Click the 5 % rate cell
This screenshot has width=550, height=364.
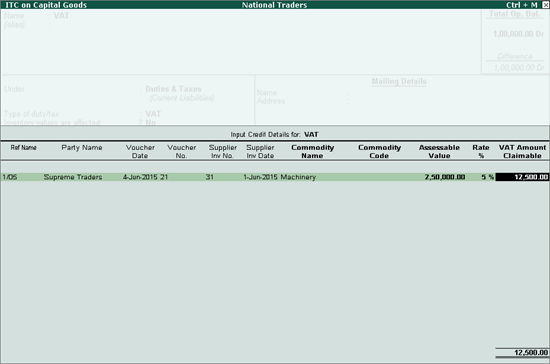tap(488, 177)
